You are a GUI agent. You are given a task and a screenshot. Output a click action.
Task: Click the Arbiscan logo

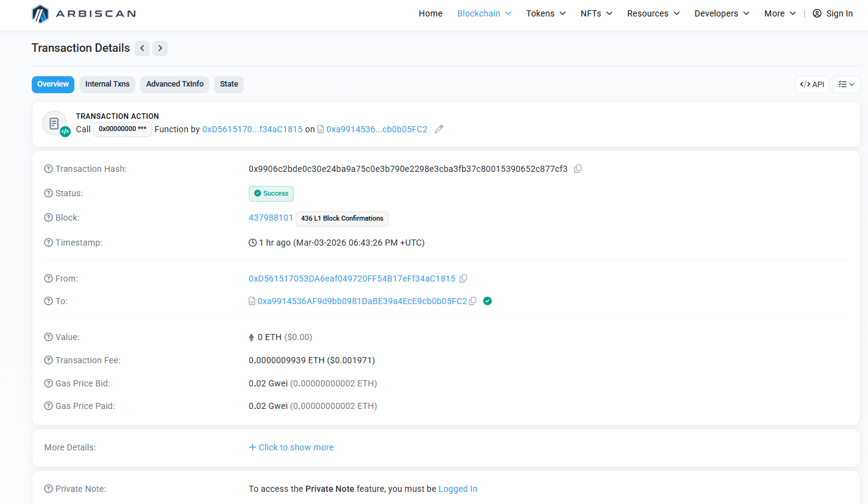84,13
